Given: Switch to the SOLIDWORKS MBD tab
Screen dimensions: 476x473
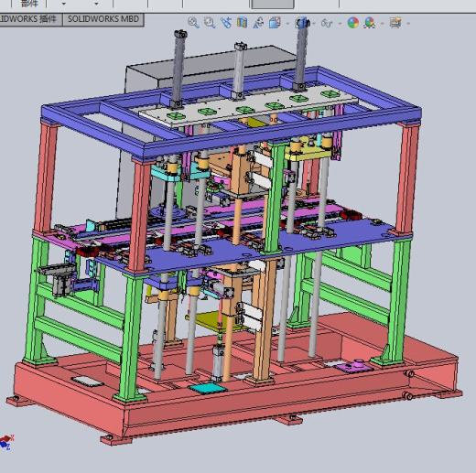Looking at the screenshot, I should (103, 19).
